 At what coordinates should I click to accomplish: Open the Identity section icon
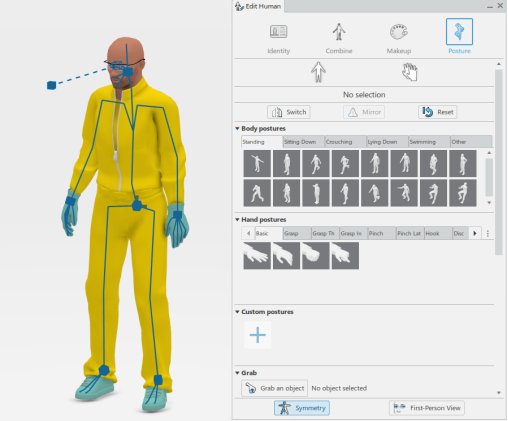tap(278, 32)
